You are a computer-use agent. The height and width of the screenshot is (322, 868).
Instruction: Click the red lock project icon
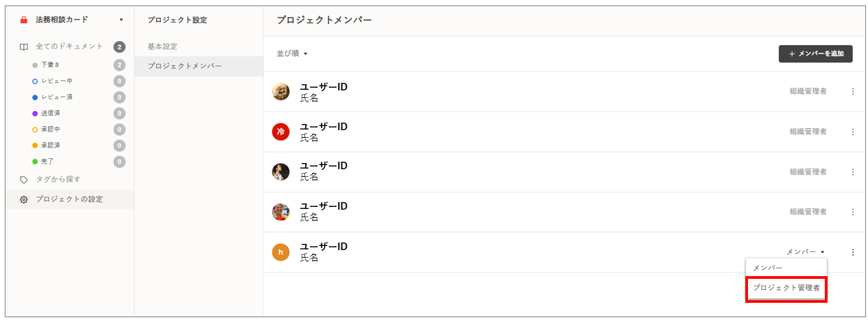click(24, 20)
